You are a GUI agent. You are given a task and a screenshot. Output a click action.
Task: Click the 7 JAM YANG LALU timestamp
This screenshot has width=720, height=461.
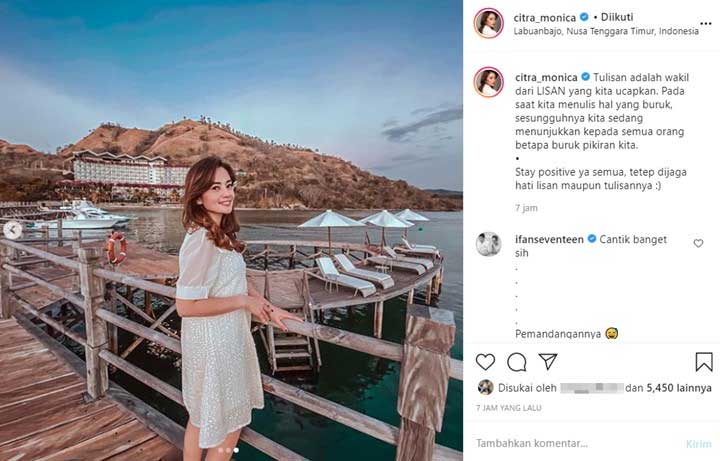pyautogui.click(x=512, y=409)
